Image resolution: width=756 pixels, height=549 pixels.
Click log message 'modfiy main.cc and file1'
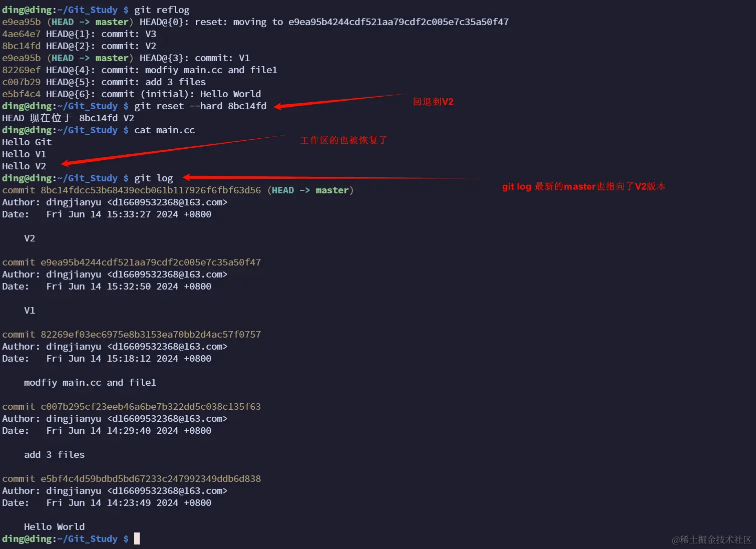point(90,383)
